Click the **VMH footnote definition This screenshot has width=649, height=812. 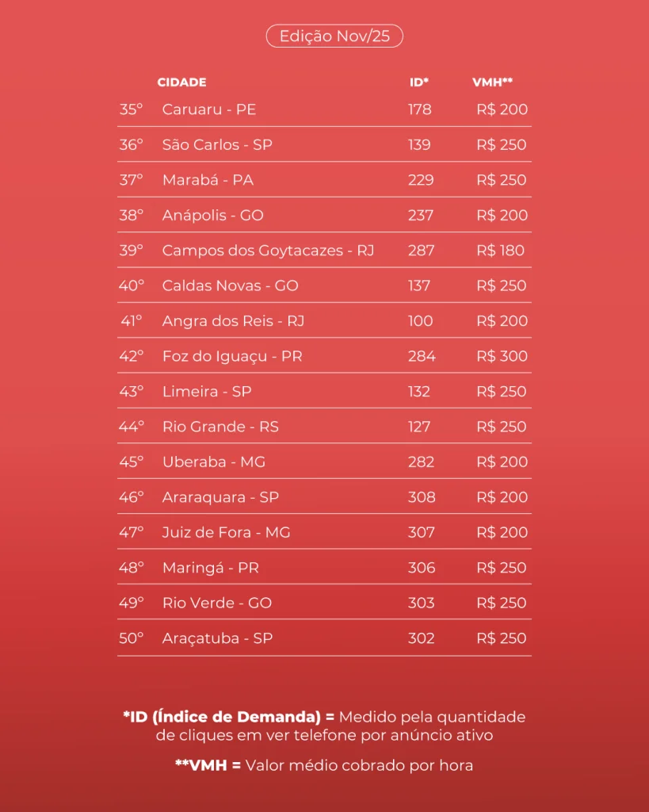324,765
